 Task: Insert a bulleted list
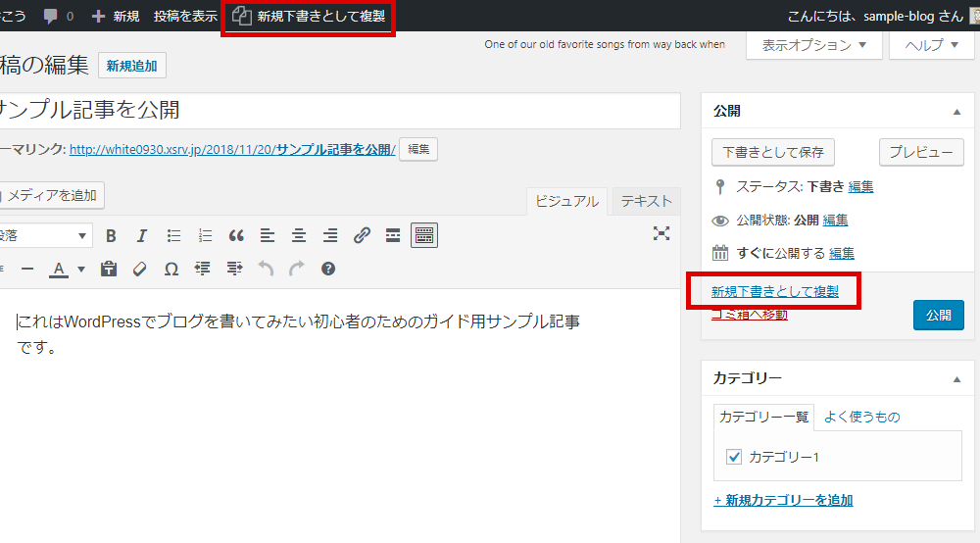173,235
